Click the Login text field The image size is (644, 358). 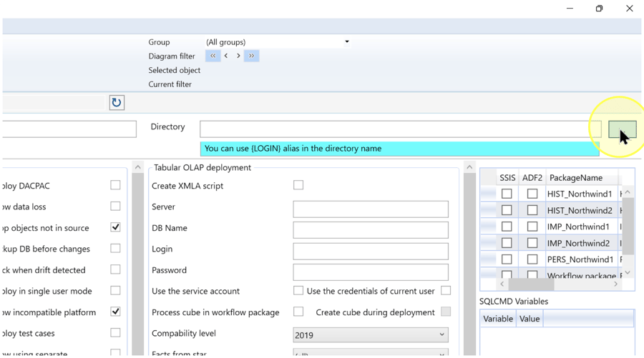click(371, 252)
